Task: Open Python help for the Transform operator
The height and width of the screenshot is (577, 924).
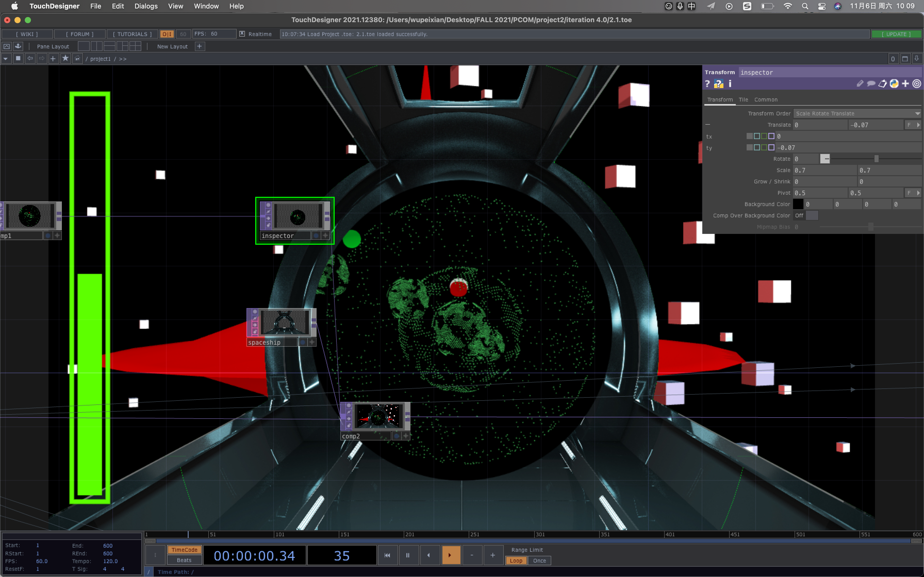Action: click(x=719, y=84)
